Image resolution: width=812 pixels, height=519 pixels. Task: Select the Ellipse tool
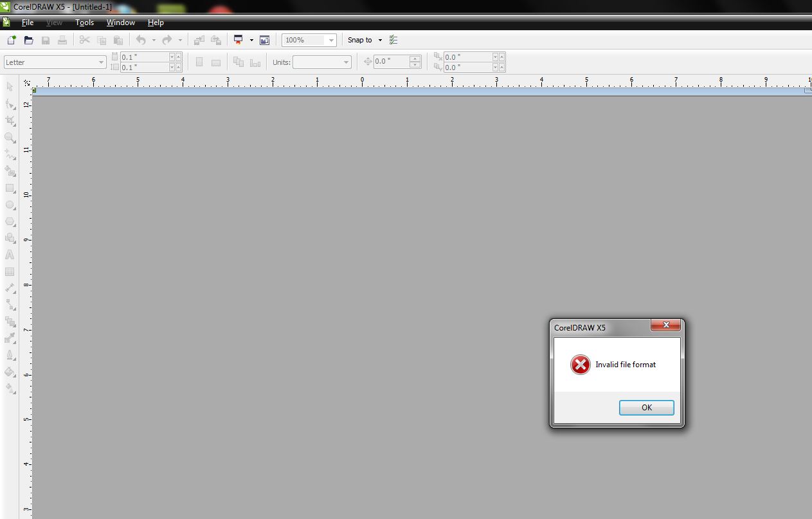pos(10,205)
